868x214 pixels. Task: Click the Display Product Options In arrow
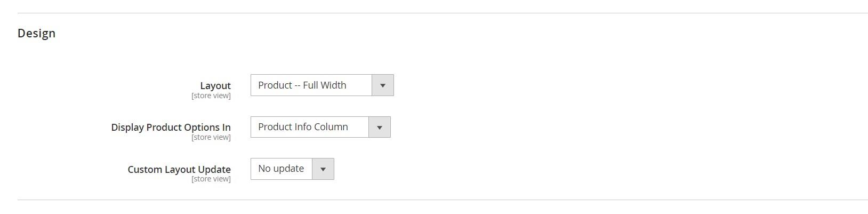[x=379, y=127]
